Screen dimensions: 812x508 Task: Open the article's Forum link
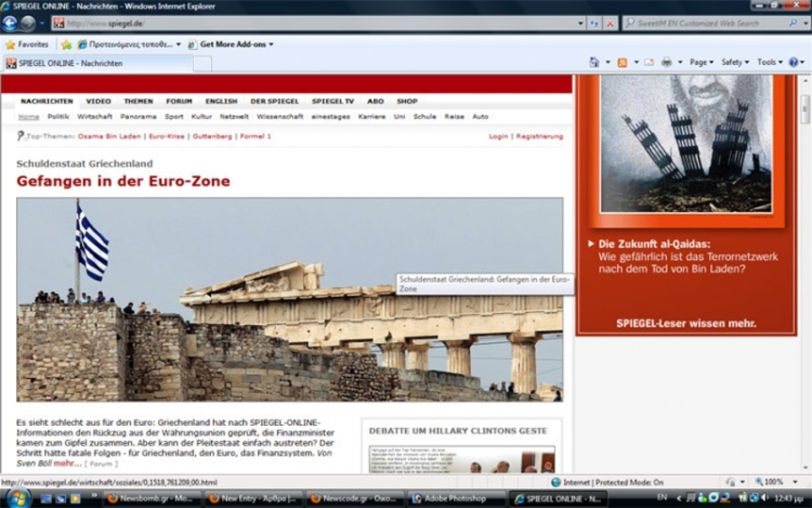[101, 464]
